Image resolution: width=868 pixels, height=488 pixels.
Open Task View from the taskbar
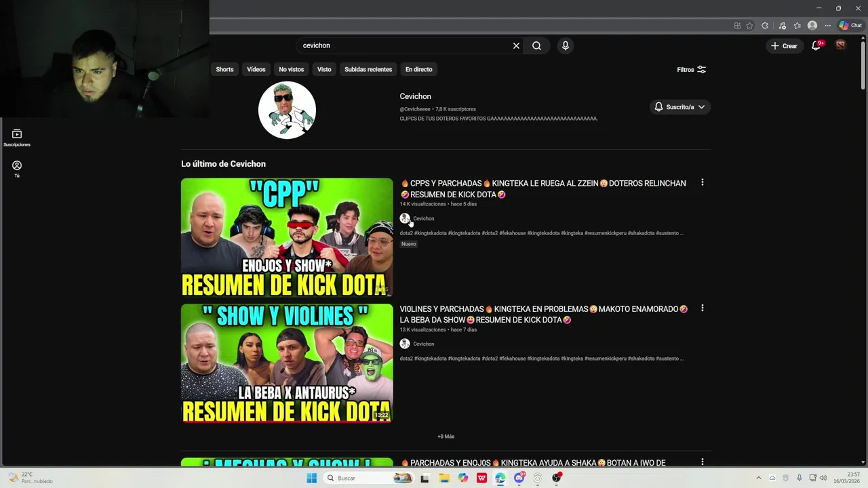pyautogui.click(x=425, y=478)
